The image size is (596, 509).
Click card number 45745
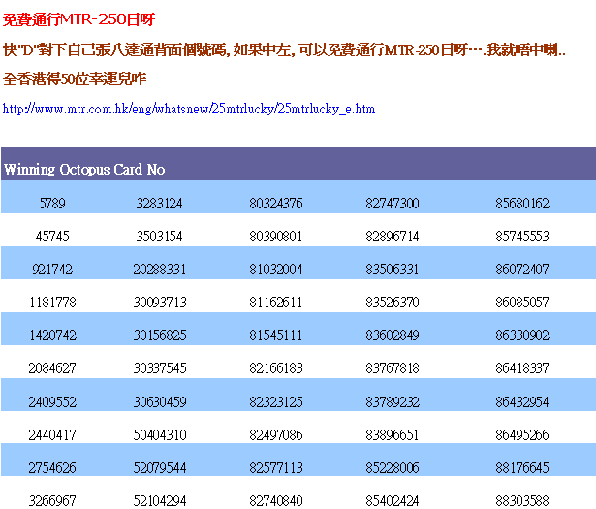pyautogui.click(x=53, y=236)
